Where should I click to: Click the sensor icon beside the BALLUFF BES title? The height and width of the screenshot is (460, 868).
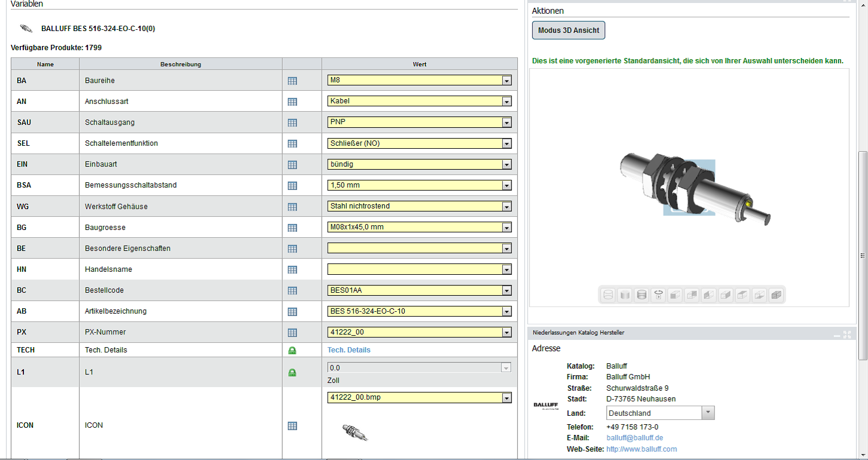[26, 28]
